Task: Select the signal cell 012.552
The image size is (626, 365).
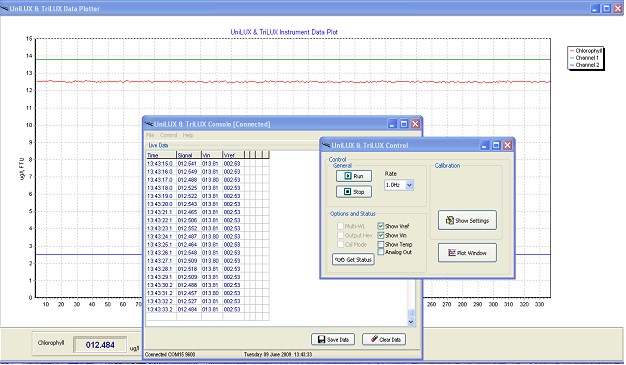Action: pos(188,228)
